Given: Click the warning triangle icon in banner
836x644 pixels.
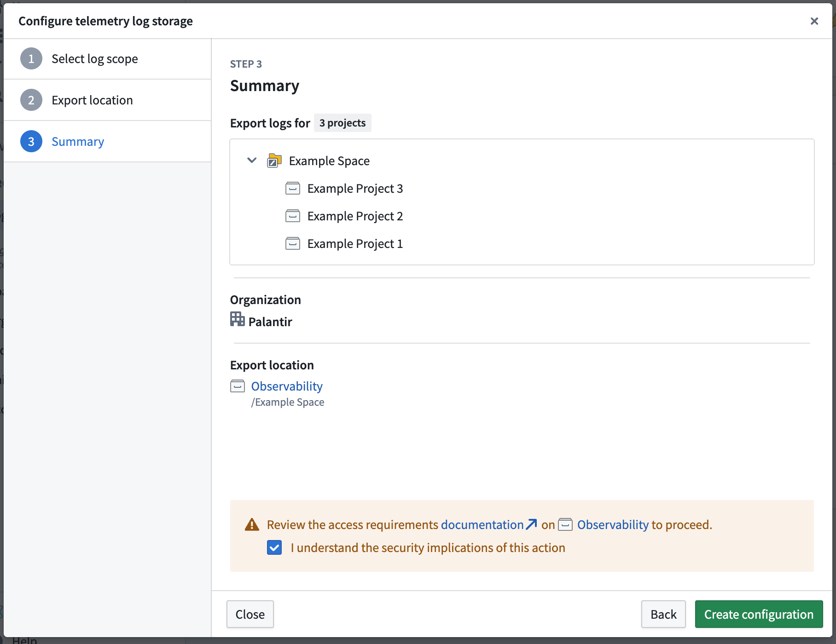Looking at the screenshot, I should click(252, 525).
